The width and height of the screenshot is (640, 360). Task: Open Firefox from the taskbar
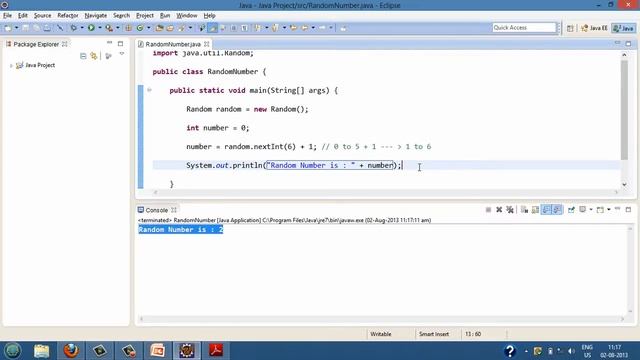pos(71,351)
